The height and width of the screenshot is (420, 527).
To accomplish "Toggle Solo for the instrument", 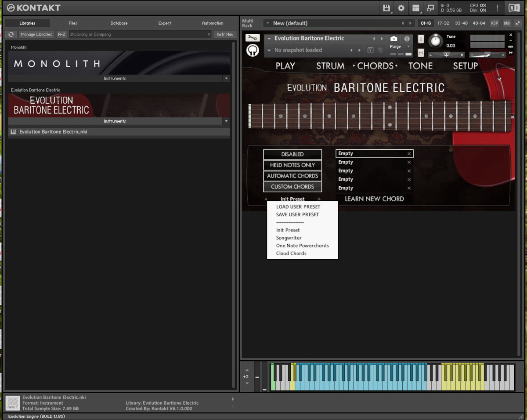I will coord(421,39).
